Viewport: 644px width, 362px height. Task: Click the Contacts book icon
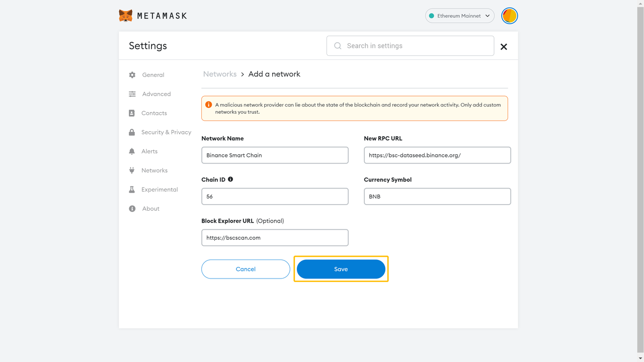coord(132,113)
